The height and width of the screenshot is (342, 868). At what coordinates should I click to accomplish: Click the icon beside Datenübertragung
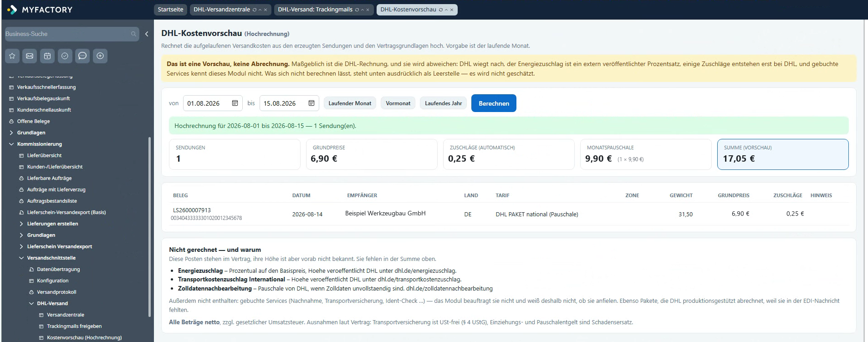point(31,269)
